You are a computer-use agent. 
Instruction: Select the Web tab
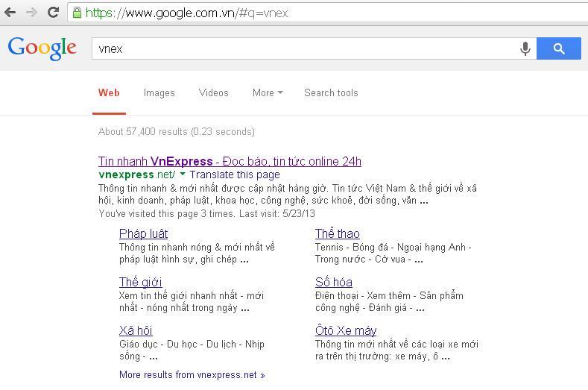[109, 92]
